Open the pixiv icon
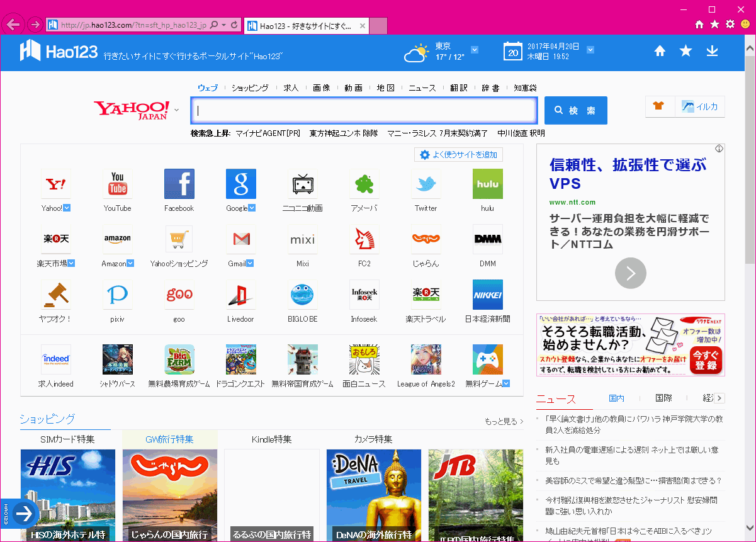756x542 pixels. (x=118, y=295)
